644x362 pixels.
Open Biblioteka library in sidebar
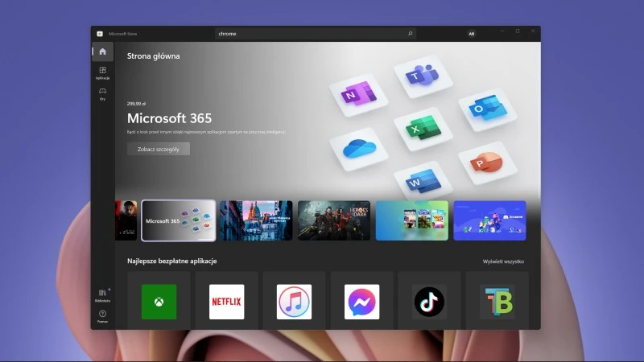click(103, 295)
